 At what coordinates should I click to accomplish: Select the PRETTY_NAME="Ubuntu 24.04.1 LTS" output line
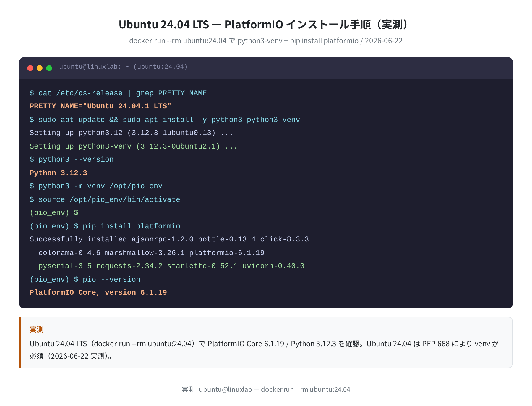pyautogui.click(x=100, y=106)
